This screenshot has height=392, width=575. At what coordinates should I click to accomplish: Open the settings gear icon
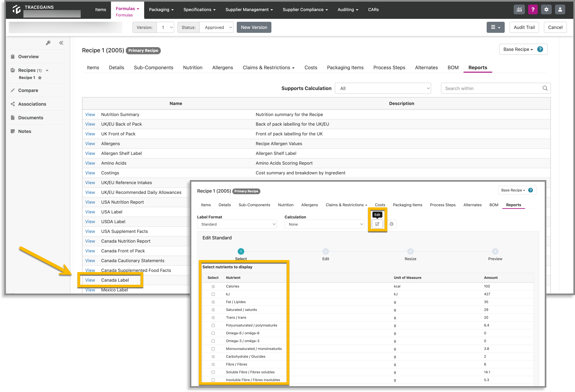point(546,10)
